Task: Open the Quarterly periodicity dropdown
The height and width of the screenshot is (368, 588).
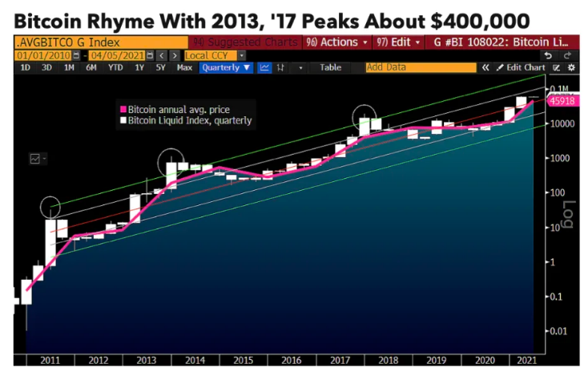Action: [226, 67]
